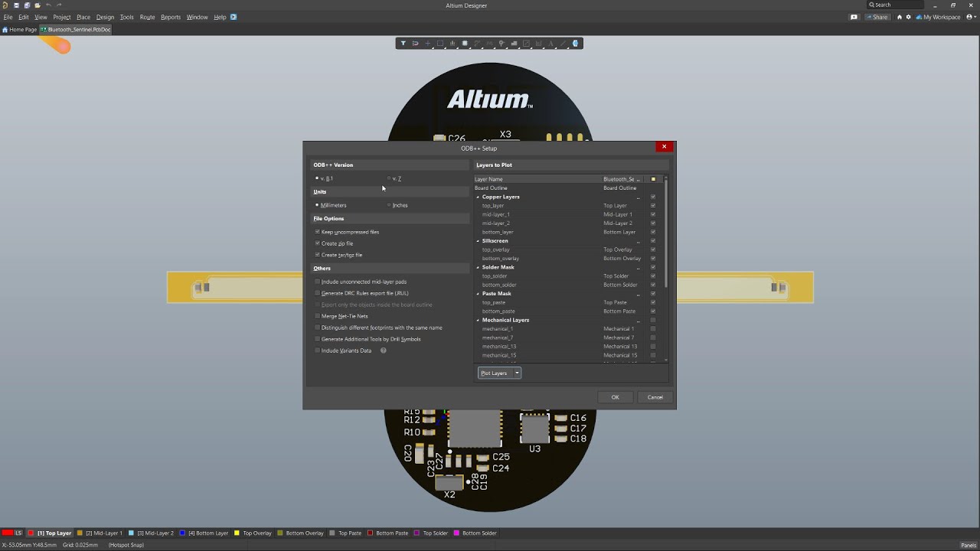Click the Top Overlay yellow layer swatch
This screenshot has height=551, width=980.
tap(237, 533)
